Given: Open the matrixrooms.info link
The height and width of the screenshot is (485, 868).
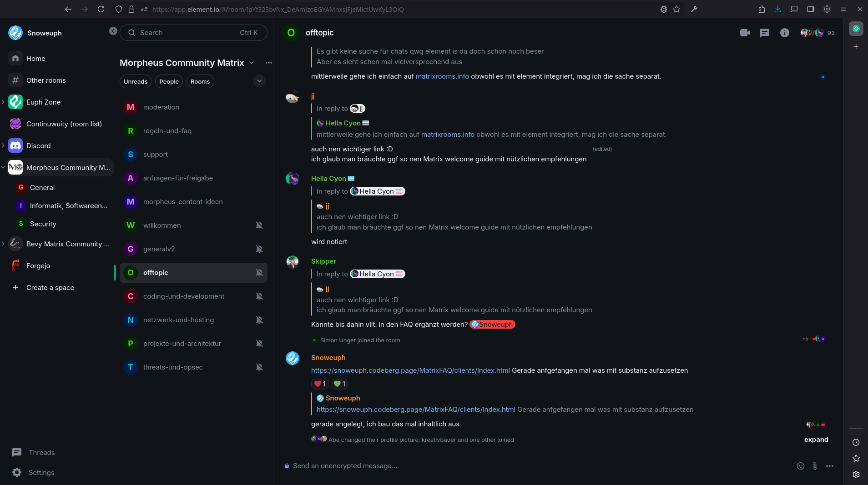Looking at the screenshot, I should [442, 76].
